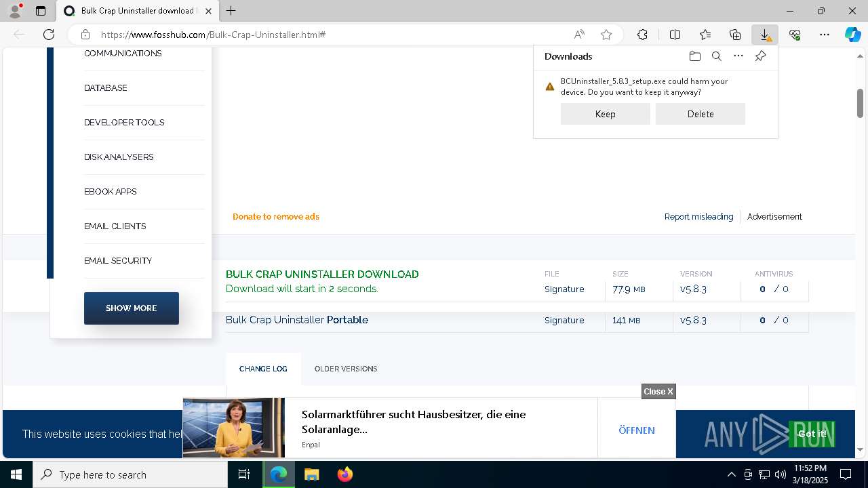Screen dimensions: 868x488
Task: View site information lock icon
Action: (85, 35)
